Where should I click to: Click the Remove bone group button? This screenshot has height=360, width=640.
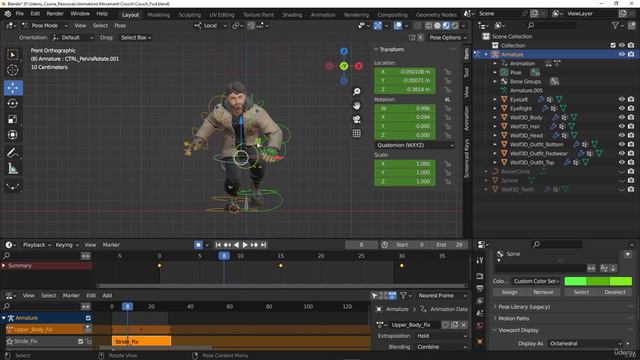(543, 292)
